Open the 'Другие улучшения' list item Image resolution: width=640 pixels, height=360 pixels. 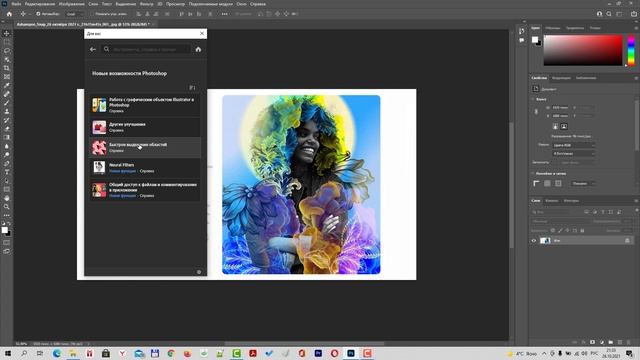click(x=145, y=127)
